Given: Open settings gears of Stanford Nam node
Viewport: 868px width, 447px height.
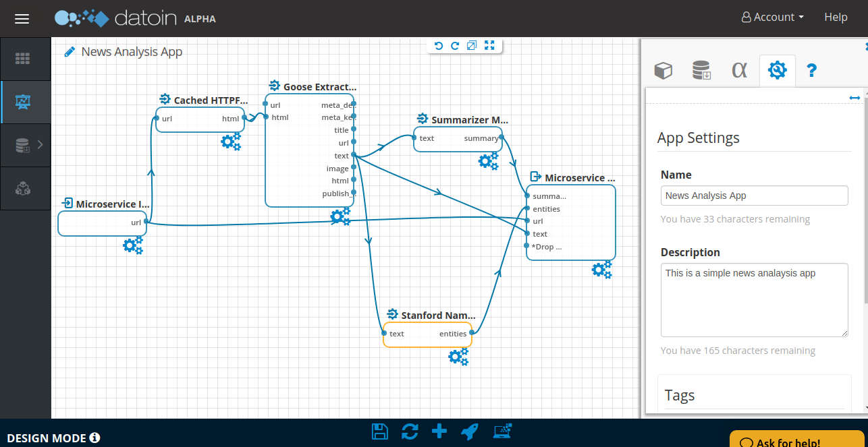Looking at the screenshot, I should pyautogui.click(x=458, y=356).
